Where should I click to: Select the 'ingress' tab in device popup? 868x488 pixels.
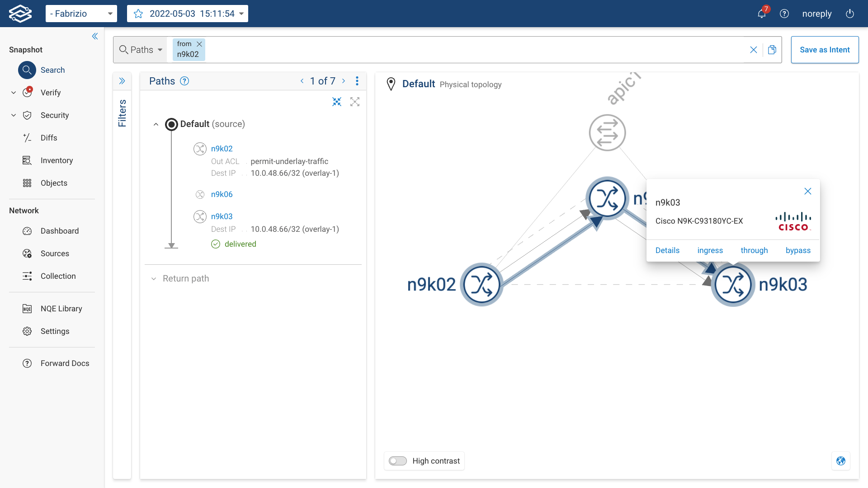tap(710, 250)
